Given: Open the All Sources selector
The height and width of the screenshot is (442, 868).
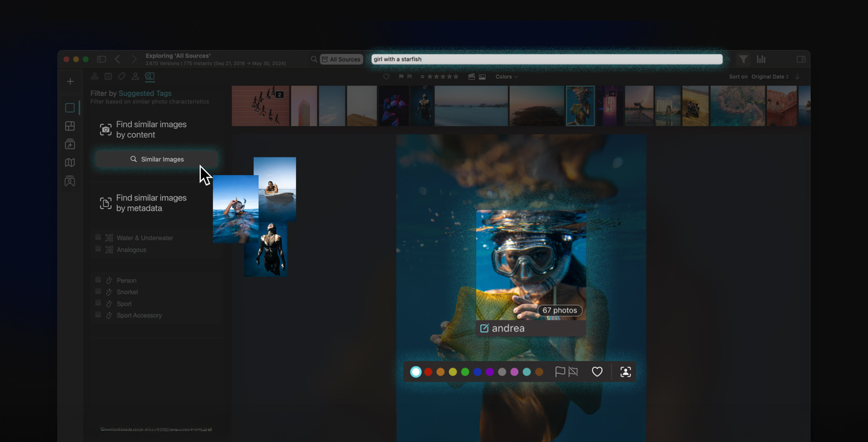Looking at the screenshot, I should pos(341,59).
